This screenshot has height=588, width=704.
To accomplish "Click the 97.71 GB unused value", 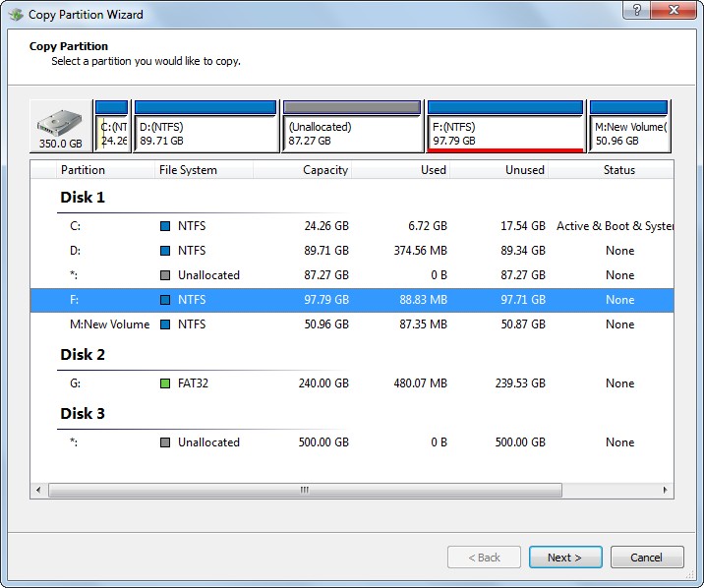I will tap(523, 300).
